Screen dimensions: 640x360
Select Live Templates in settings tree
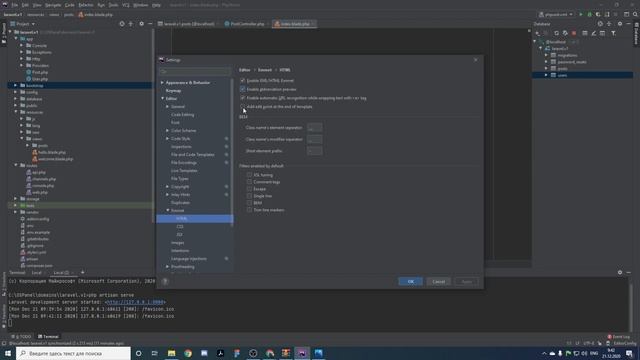184,171
